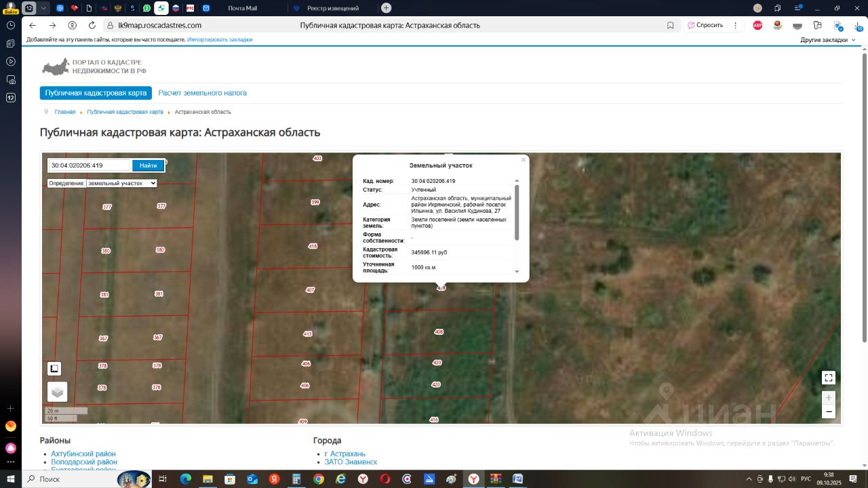This screenshot has height=488, width=868.
Task: Click the popup scrollbar down arrow
Action: coord(517,271)
